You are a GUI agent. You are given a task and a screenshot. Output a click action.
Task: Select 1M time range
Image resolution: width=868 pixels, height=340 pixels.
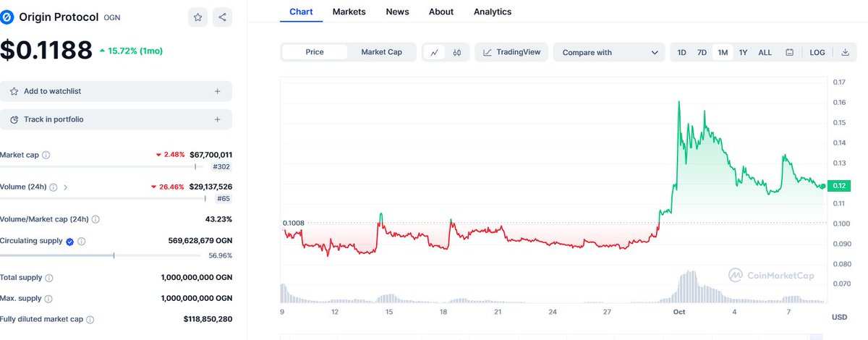(x=722, y=52)
